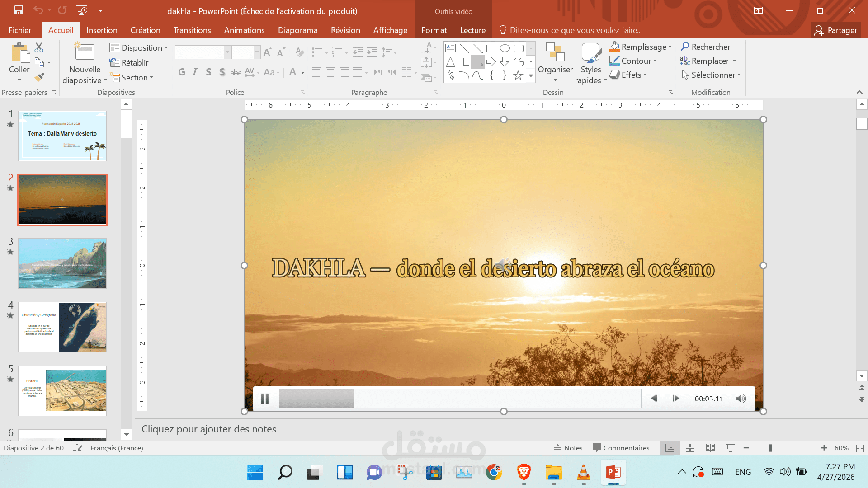Click the zoom in plus button

click(x=824, y=448)
